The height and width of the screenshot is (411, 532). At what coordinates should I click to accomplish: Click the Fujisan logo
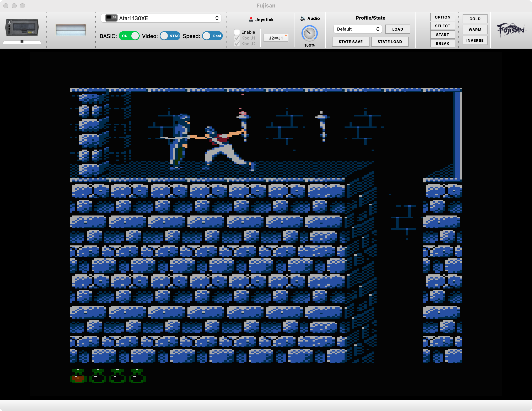(x=511, y=30)
